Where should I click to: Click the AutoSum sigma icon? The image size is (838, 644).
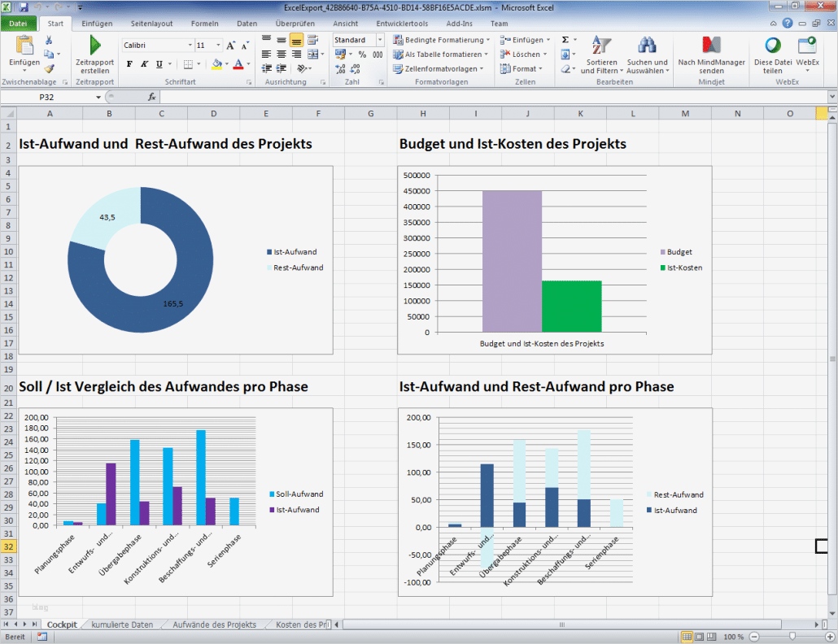(565, 40)
